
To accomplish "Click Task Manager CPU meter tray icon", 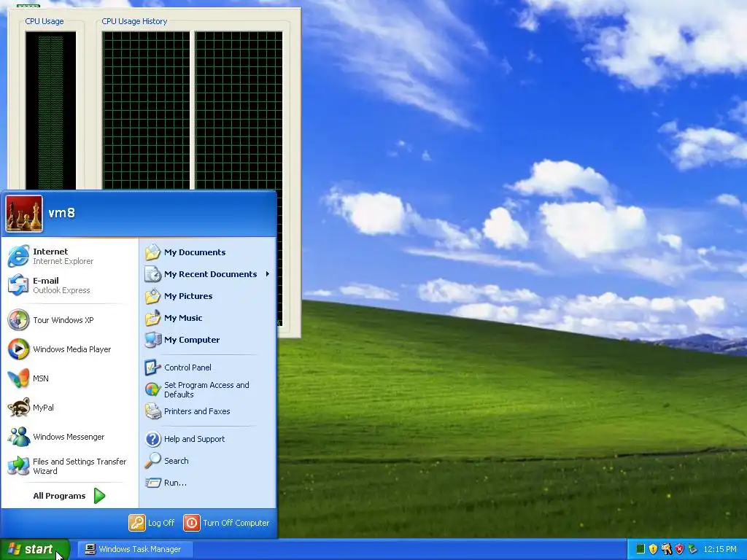I will [x=640, y=550].
